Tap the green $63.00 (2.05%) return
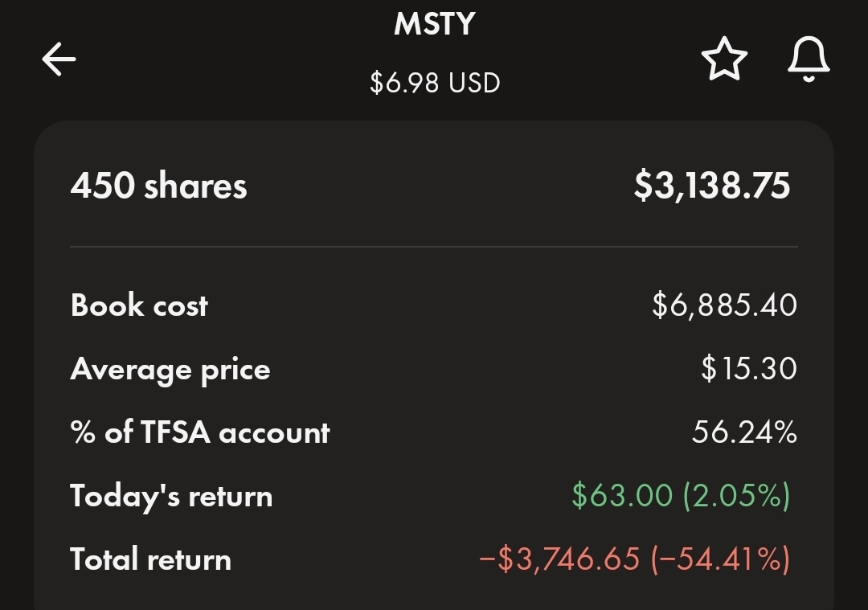This screenshot has width=868, height=610. click(x=681, y=495)
